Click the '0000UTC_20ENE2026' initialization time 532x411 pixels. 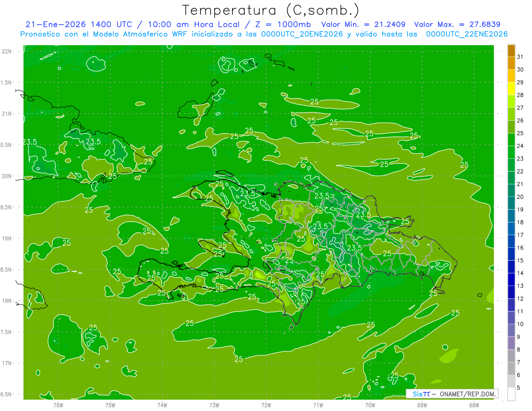click(x=302, y=34)
